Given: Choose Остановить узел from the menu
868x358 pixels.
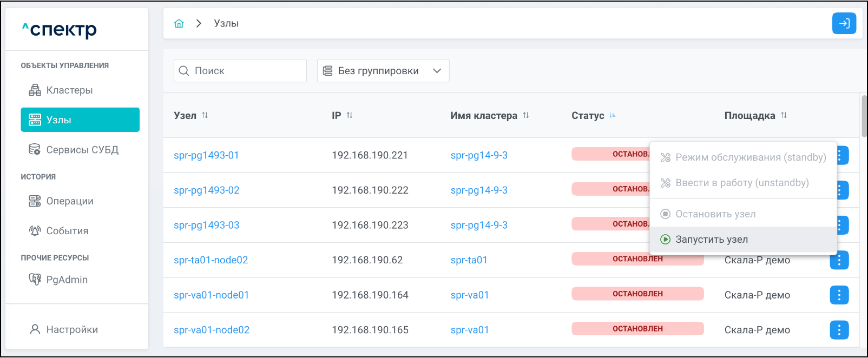Looking at the screenshot, I should [x=715, y=214].
